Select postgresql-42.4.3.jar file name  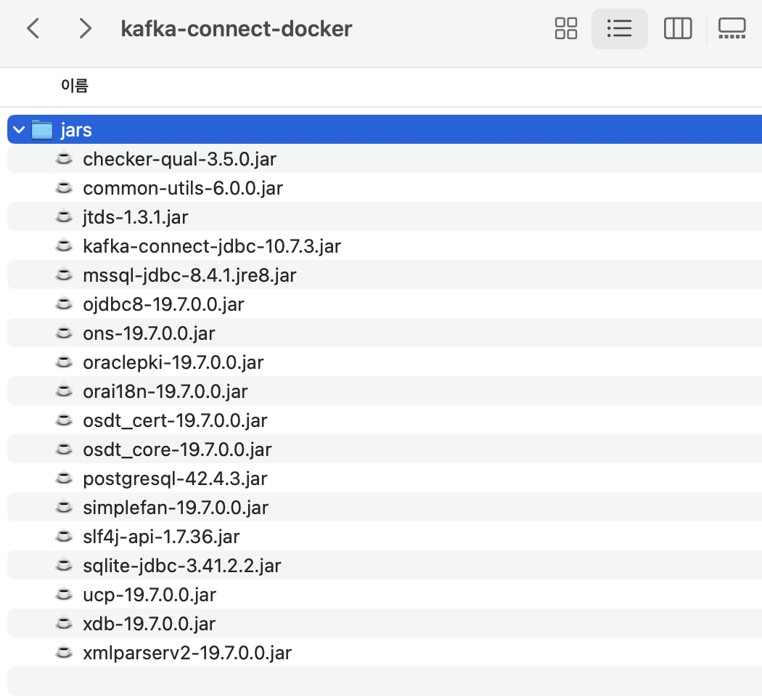(175, 479)
